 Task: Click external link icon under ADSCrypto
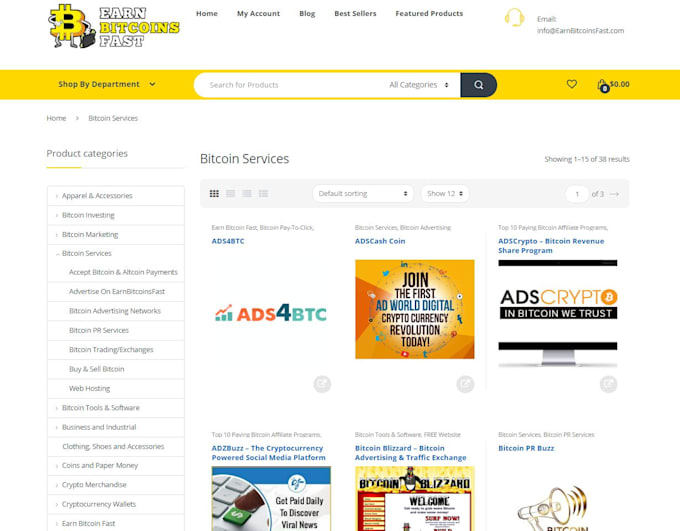pyautogui.click(x=608, y=384)
